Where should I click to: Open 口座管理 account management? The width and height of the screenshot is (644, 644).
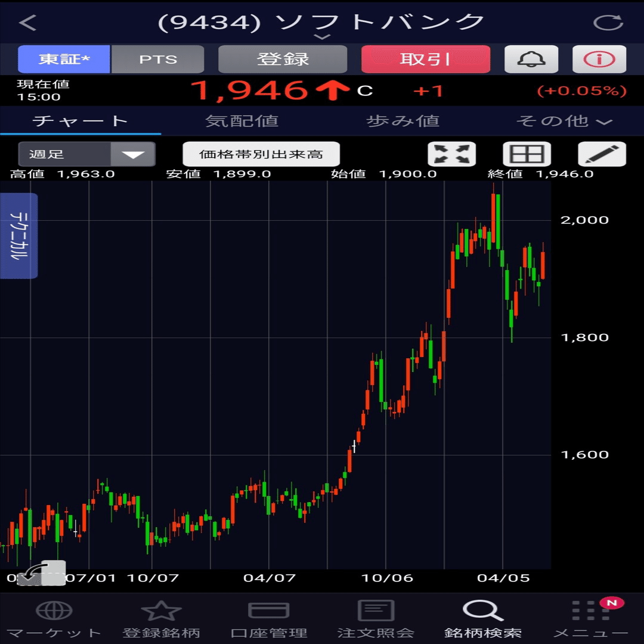(x=268, y=620)
